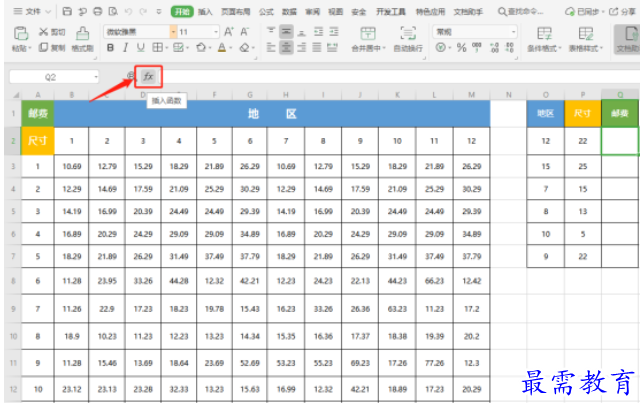This screenshot has width=643, height=414.
Task: Switch to the Formulas (公式) tab
Action: (x=266, y=11)
